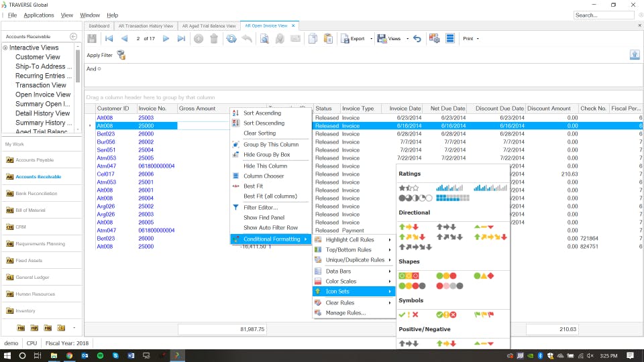The width and height of the screenshot is (644, 362).
Task: Collapse the Accounts Receivable panel arrow
Action: [73, 36]
